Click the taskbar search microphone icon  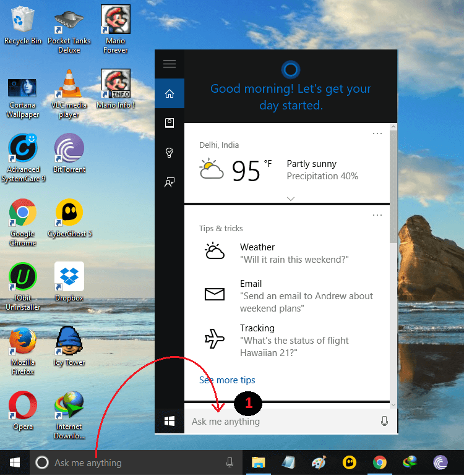coord(230,462)
